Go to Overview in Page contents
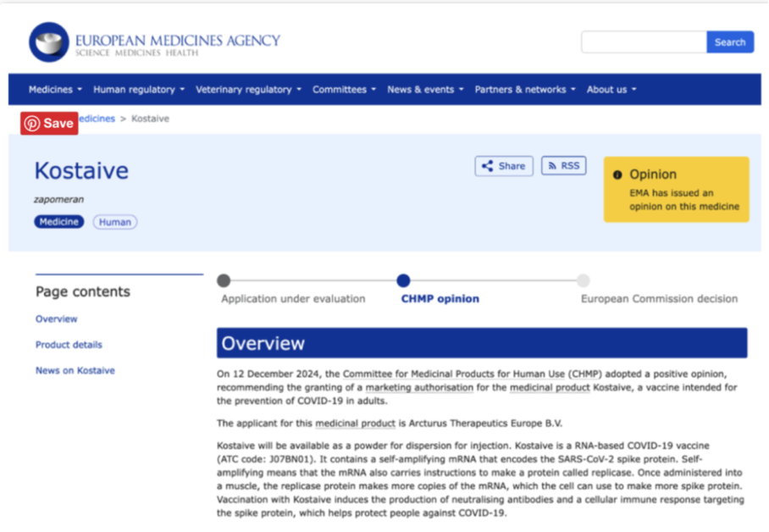The height and width of the screenshot is (532, 769). pyautogui.click(x=57, y=319)
